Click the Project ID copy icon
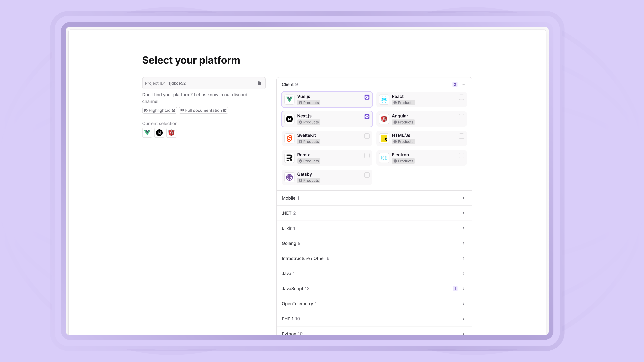The width and height of the screenshot is (644, 362). coord(260,83)
